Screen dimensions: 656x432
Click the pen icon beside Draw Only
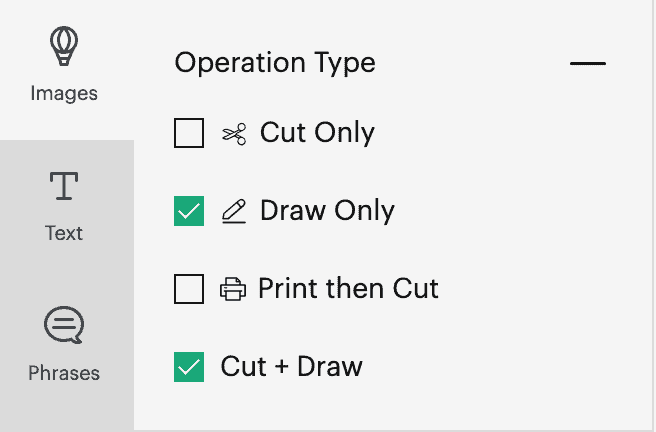coord(234,212)
